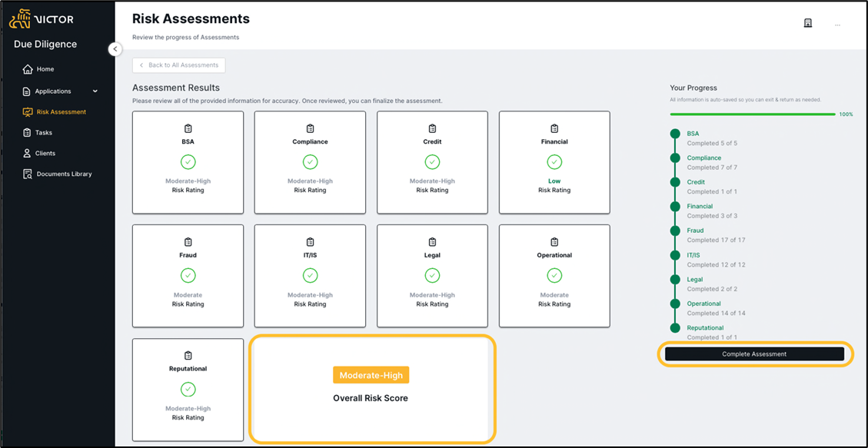
Task: Click the Home house icon
Action: (x=27, y=69)
